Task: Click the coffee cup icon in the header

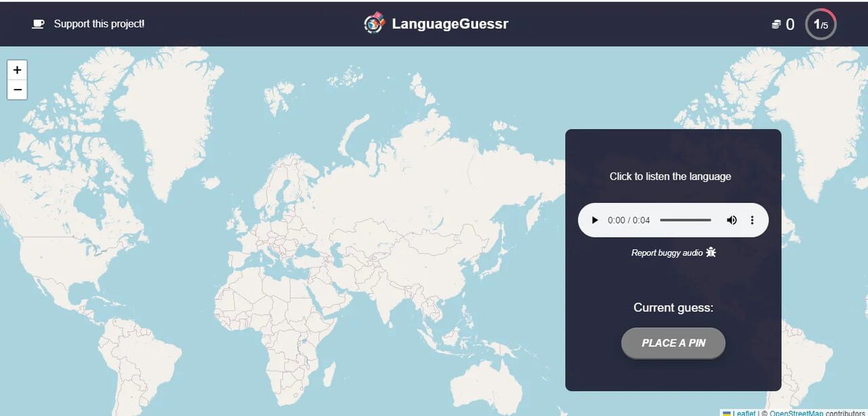Action: coord(38,23)
